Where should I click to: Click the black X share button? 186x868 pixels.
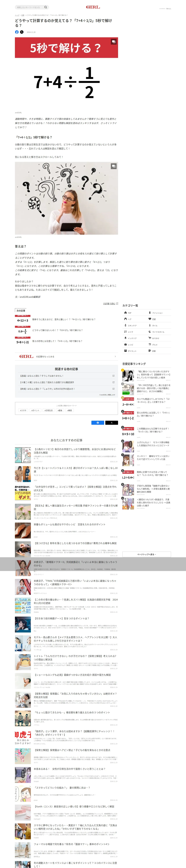pyautogui.click(x=112, y=423)
